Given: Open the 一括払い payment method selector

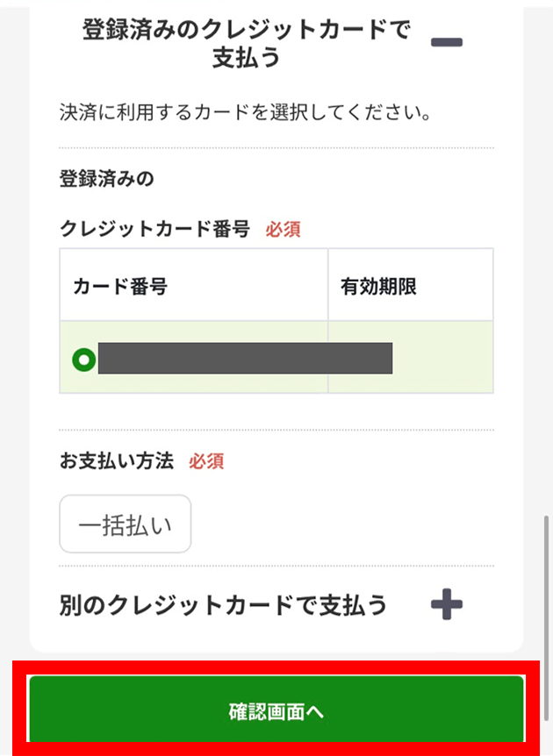Looking at the screenshot, I should tap(125, 523).
